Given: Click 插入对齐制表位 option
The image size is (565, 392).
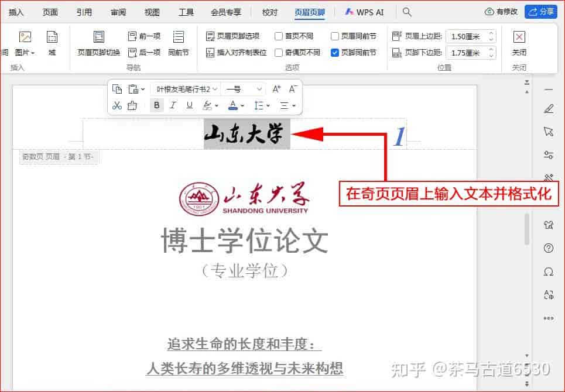Looking at the screenshot, I should tap(236, 53).
